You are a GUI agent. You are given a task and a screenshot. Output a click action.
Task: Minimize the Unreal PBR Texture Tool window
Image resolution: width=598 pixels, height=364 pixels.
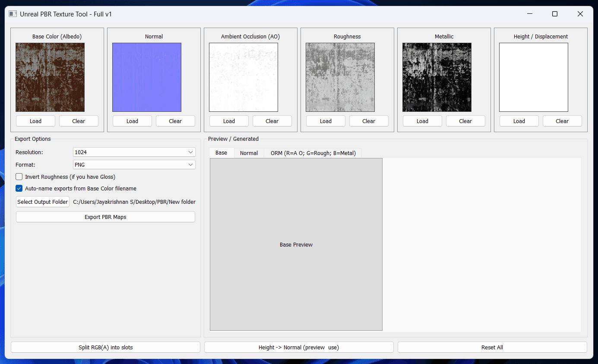coord(530,14)
